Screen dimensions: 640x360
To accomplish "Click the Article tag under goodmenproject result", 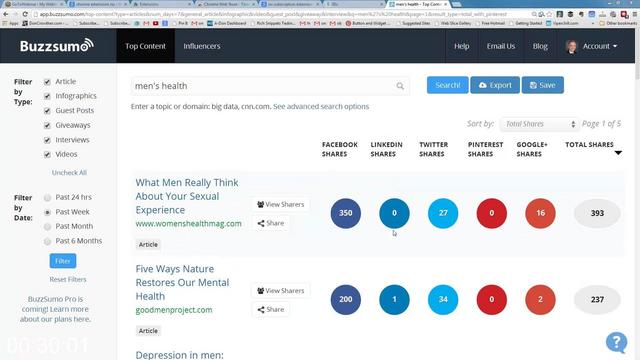I will click(148, 331).
